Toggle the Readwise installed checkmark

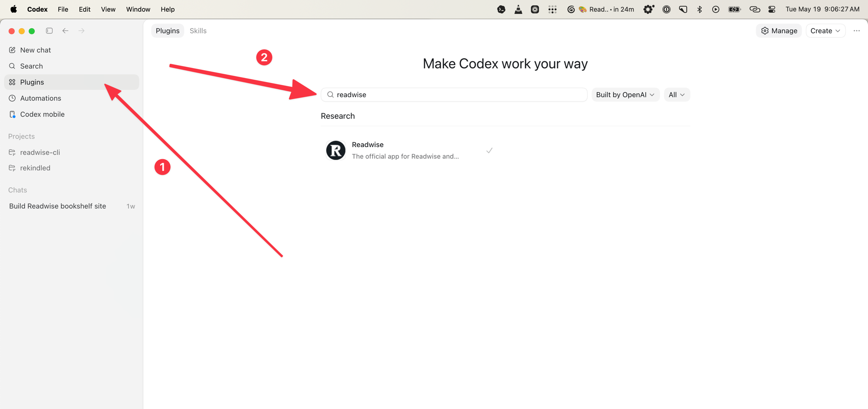point(489,151)
